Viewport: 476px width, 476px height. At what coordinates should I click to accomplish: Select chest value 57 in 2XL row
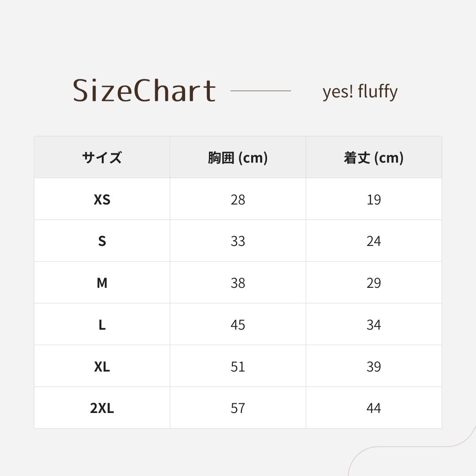(238, 408)
